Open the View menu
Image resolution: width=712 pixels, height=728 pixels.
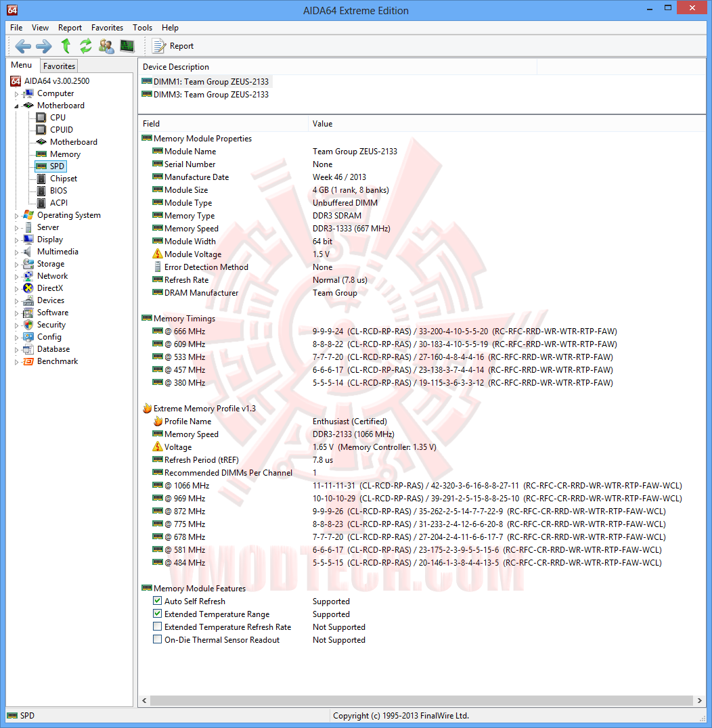point(40,27)
